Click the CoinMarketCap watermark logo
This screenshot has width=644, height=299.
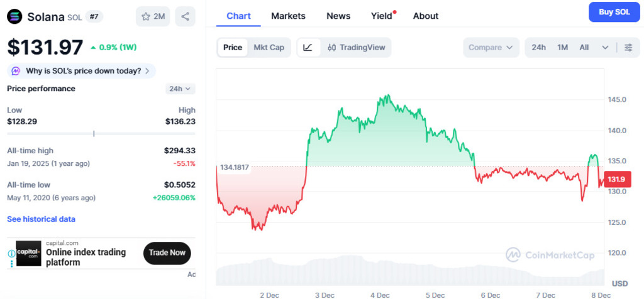point(550,254)
